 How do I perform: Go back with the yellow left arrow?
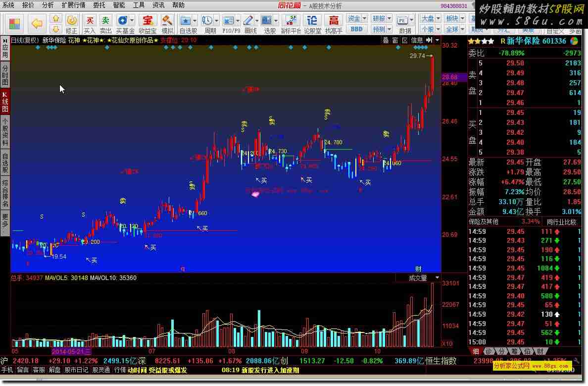tap(37, 24)
